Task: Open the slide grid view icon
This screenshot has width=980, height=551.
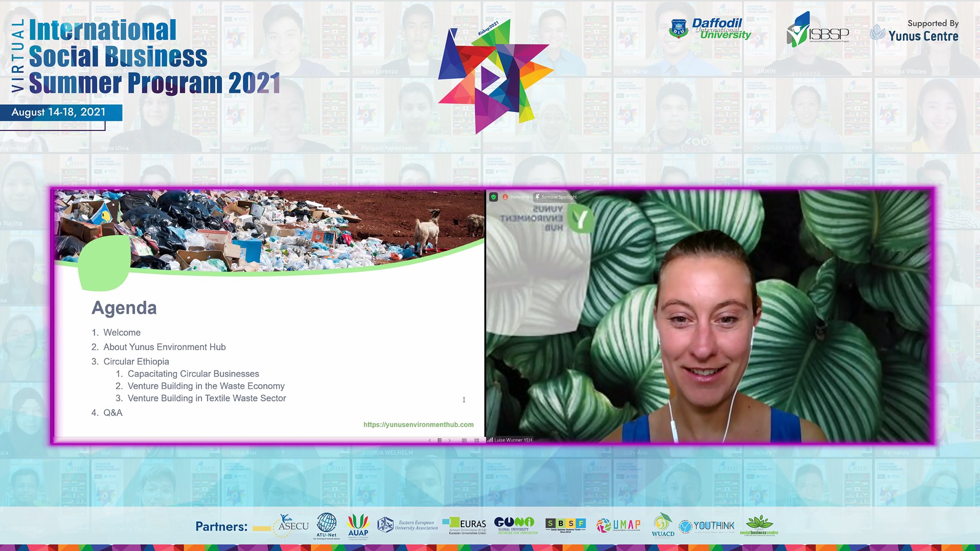Action: tap(476, 440)
